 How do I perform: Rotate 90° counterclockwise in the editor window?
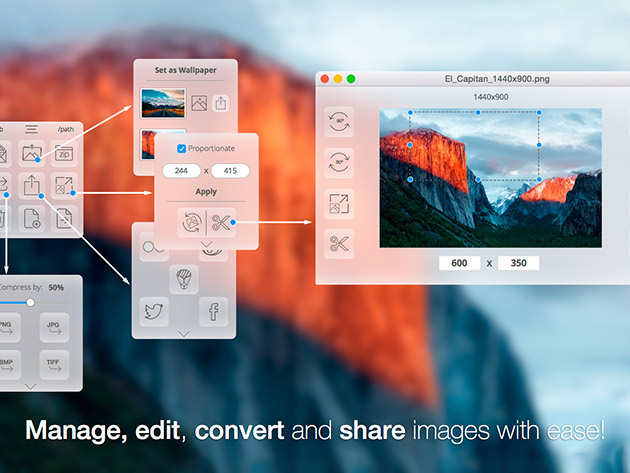(339, 122)
